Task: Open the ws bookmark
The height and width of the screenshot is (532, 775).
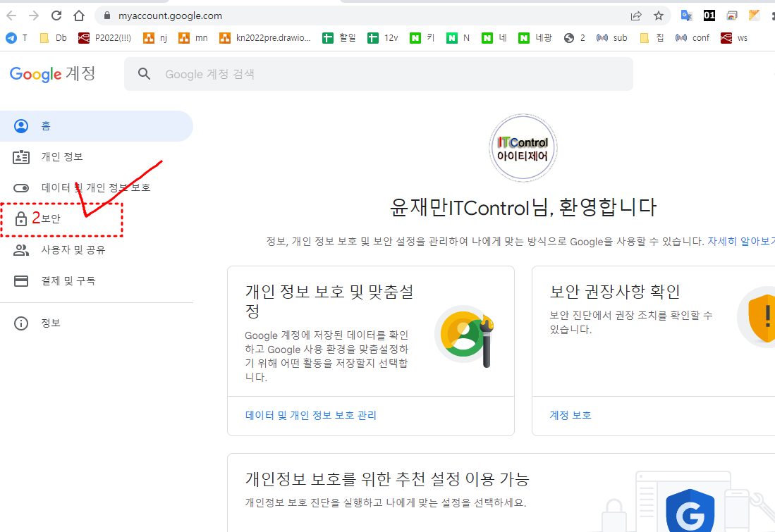Action: click(x=734, y=37)
